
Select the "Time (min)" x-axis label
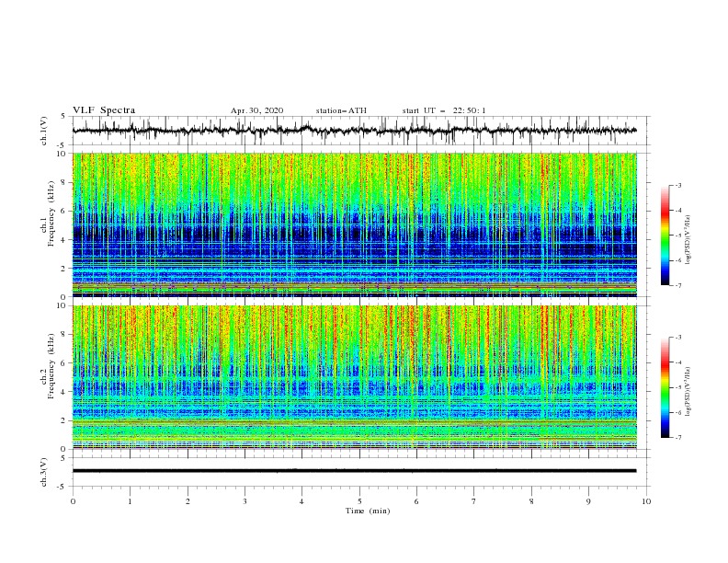[368, 511]
